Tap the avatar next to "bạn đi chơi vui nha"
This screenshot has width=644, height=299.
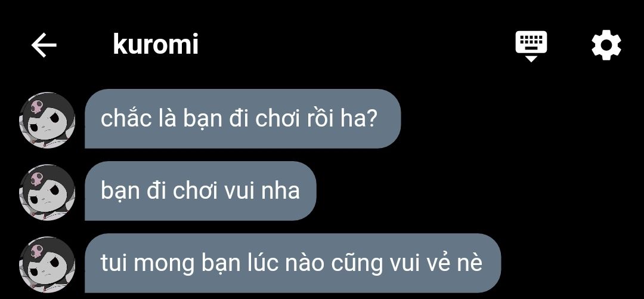tap(47, 193)
